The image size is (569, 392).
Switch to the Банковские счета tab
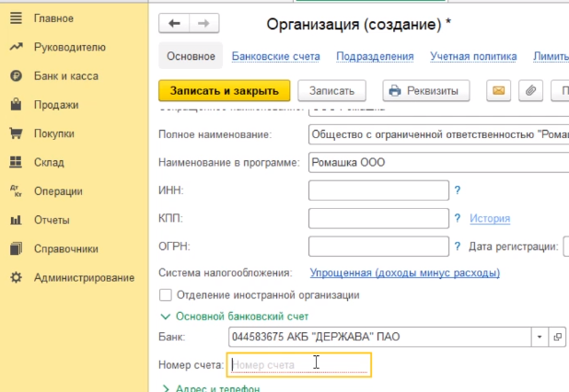pyautogui.click(x=275, y=56)
